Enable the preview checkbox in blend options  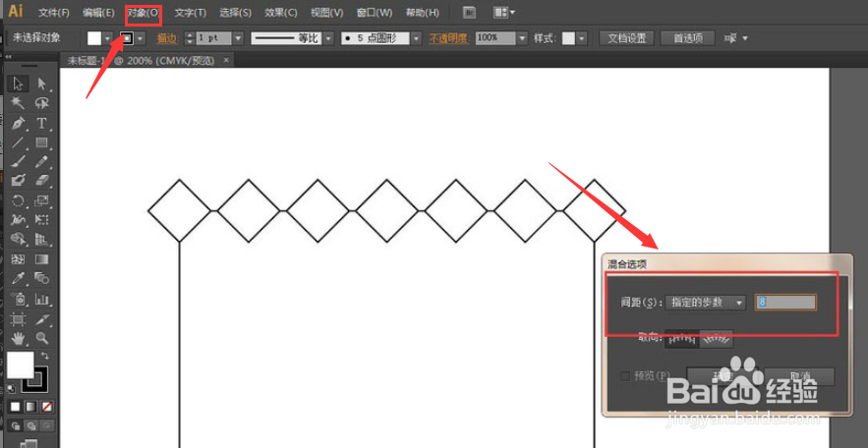coord(625,376)
